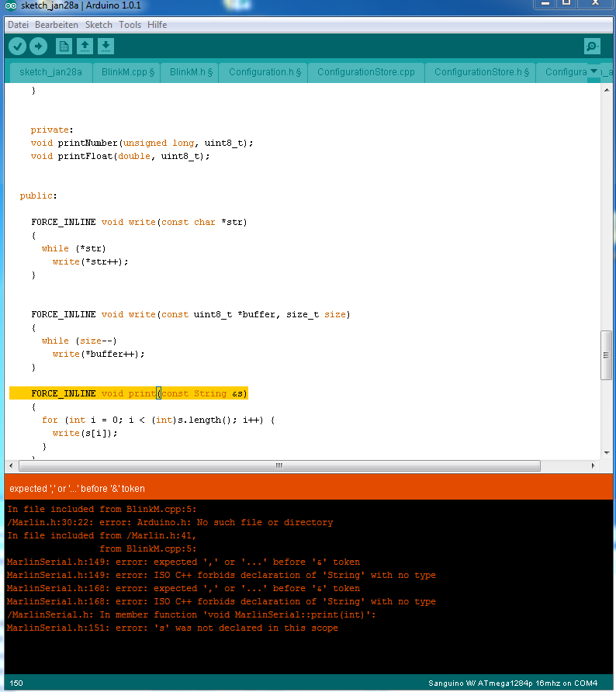The height and width of the screenshot is (692, 616).
Task: Switch to the Configuration.h tab
Action: 264,72
